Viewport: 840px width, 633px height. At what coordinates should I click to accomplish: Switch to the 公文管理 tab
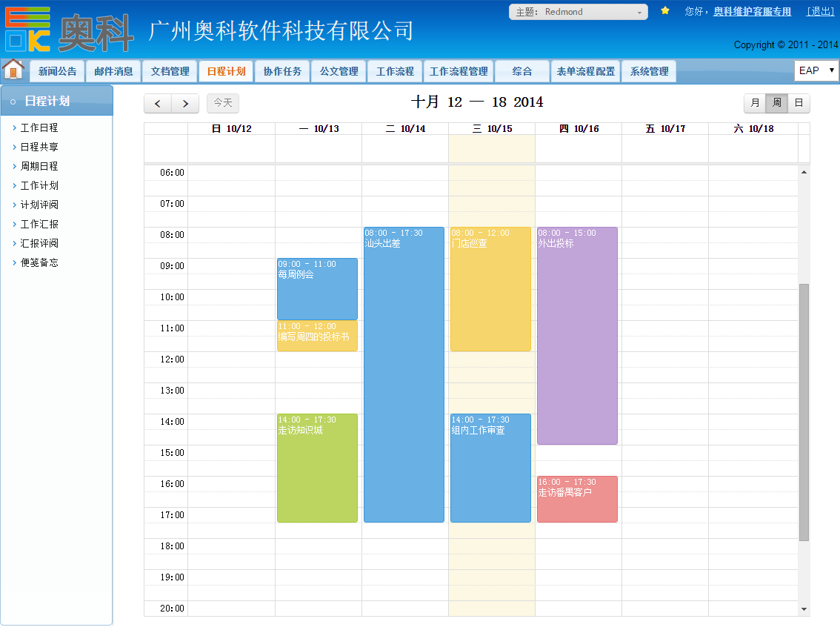[339, 71]
